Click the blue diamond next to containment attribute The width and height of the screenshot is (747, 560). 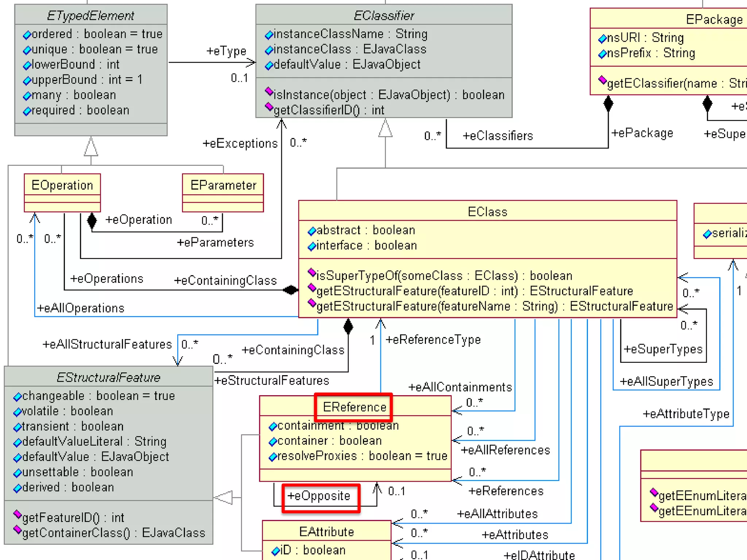click(x=272, y=427)
